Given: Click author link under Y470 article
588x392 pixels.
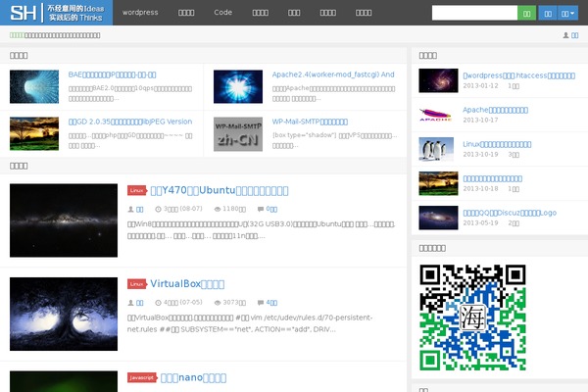Looking at the screenshot, I should click(x=139, y=210).
